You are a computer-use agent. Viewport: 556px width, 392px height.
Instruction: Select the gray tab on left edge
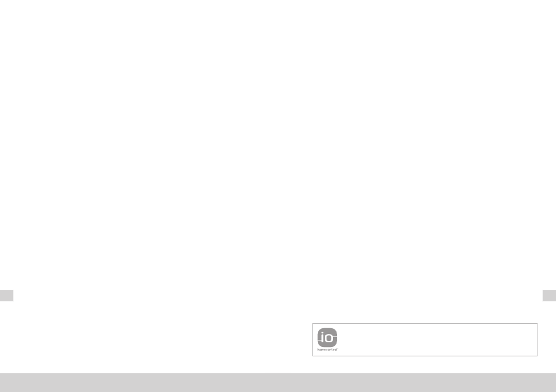pos(6,295)
